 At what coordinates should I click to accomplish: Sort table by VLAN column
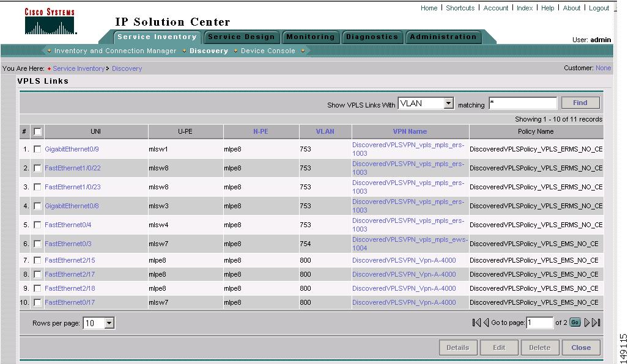tap(325, 131)
